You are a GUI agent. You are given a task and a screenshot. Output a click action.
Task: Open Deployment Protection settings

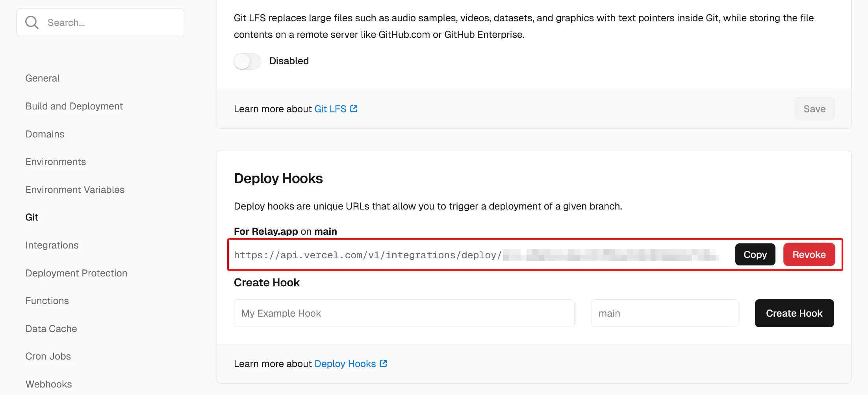pos(76,273)
